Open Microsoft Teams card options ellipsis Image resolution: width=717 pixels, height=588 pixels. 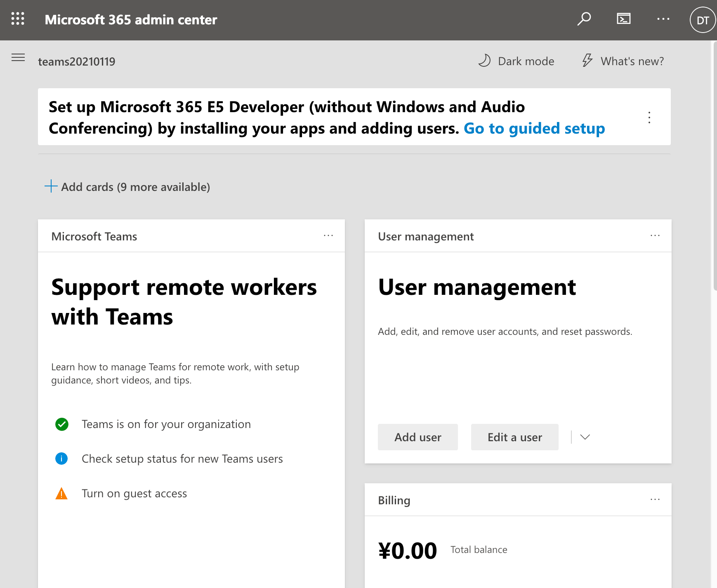coord(328,235)
